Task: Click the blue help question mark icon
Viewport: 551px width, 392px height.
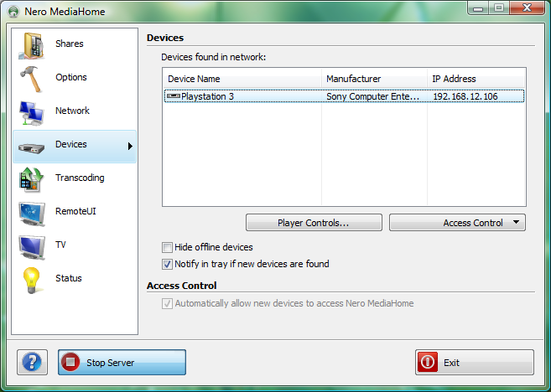Action: point(32,363)
